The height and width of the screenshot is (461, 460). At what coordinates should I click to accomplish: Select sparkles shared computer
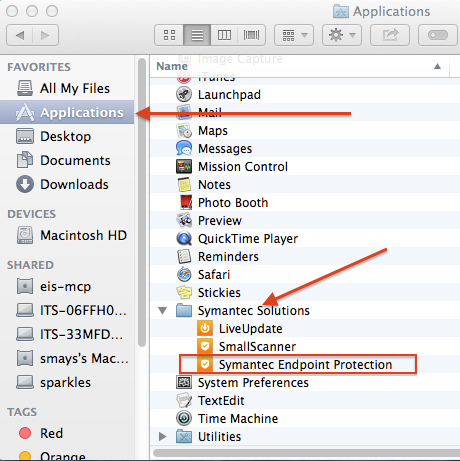point(67,383)
